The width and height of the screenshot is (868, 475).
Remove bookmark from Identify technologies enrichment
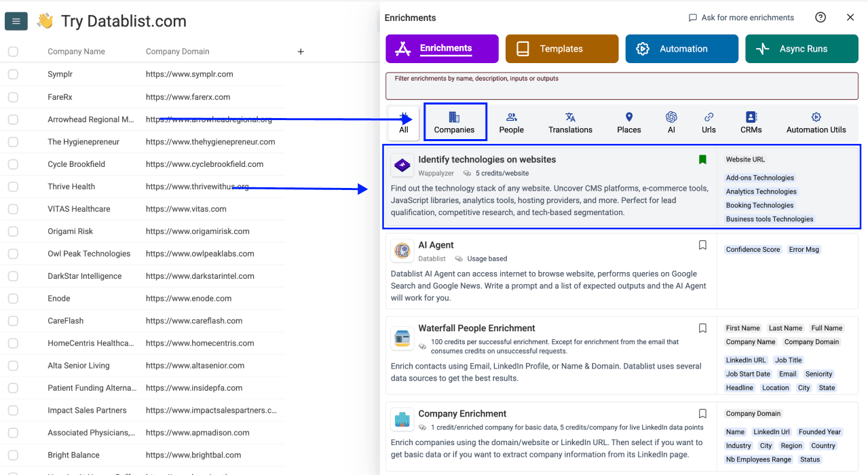(x=702, y=159)
